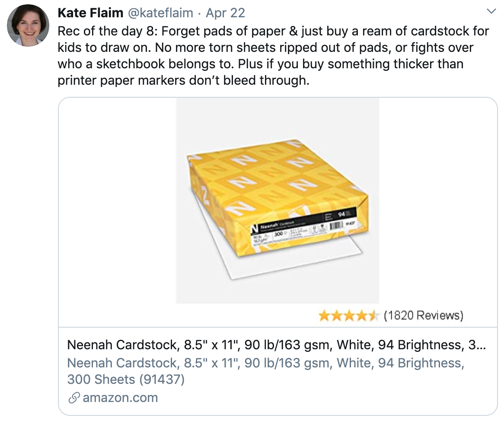The image size is (504, 421).
Task: Click the first gold rating star
Action: point(324,316)
